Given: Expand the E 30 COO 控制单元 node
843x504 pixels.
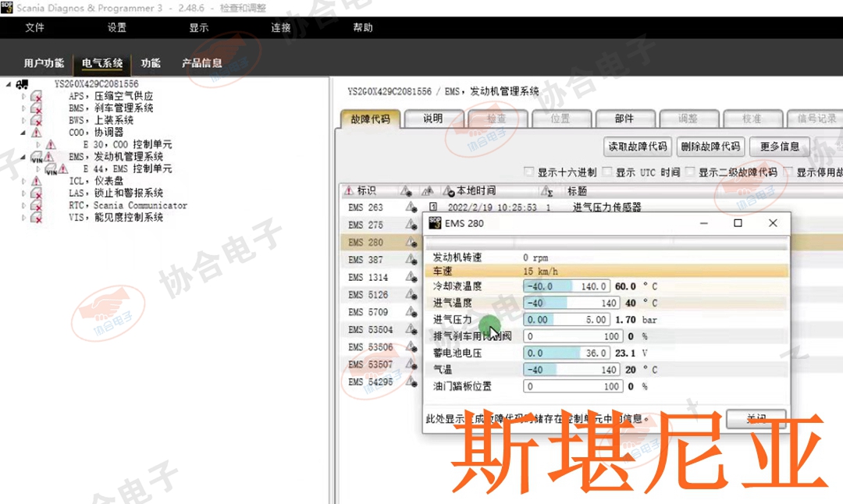Looking at the screenshot, I should click(x=38, y=144).
